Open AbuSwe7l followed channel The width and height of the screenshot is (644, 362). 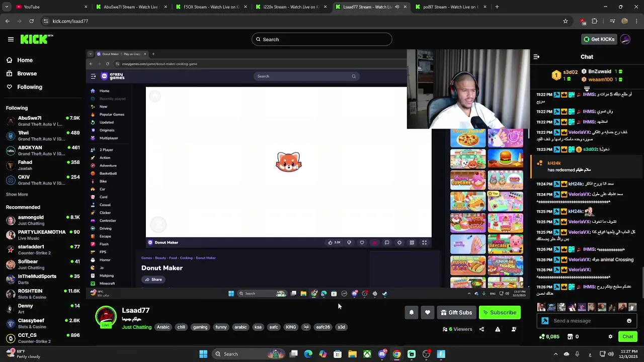pyautogui.click(x=43, y=121)
